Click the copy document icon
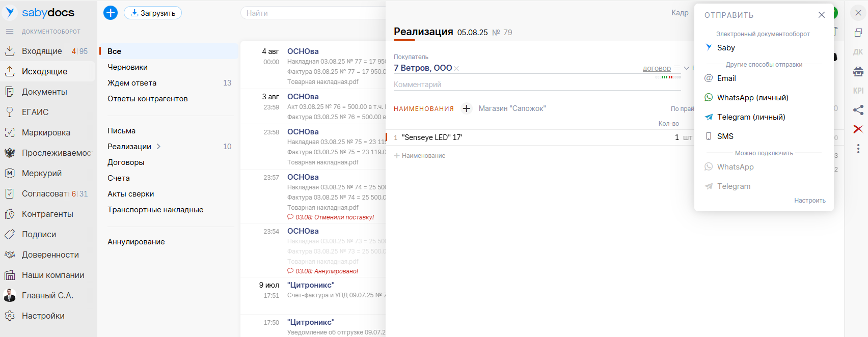The height and width of the screenshot is (337, 868). 858,33
